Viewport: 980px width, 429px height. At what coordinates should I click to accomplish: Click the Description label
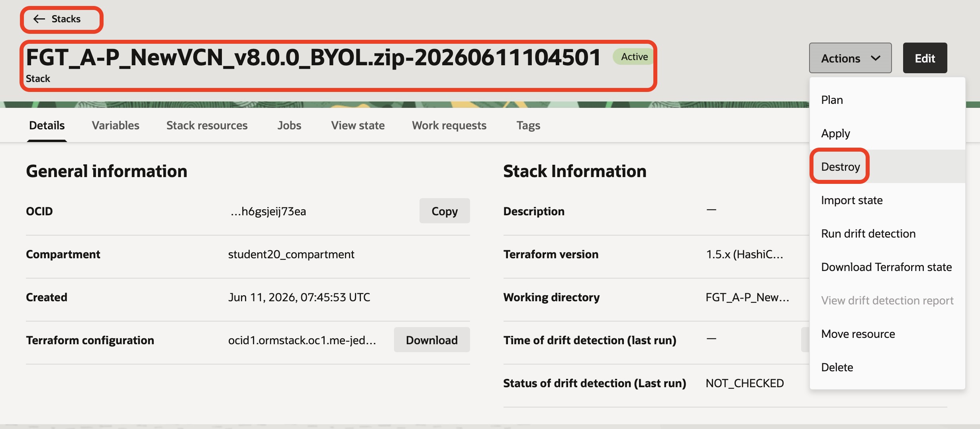click(x=534, y=211)
